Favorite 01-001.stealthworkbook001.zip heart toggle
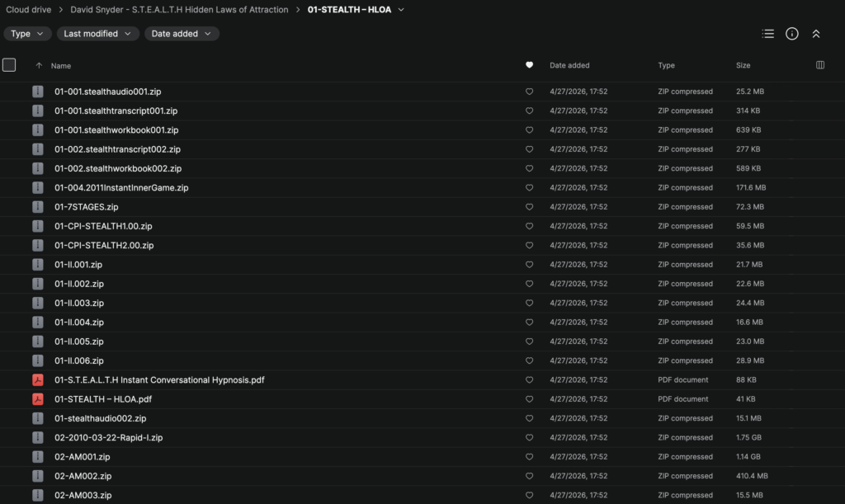845x504 pixels. [529, 130]
